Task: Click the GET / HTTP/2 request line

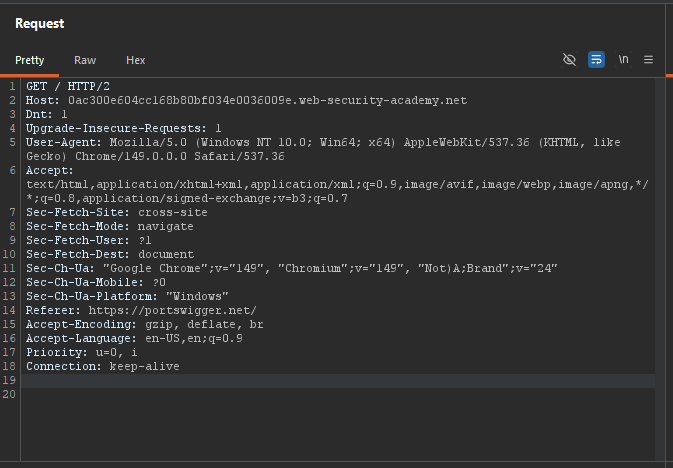Action: 68,86
